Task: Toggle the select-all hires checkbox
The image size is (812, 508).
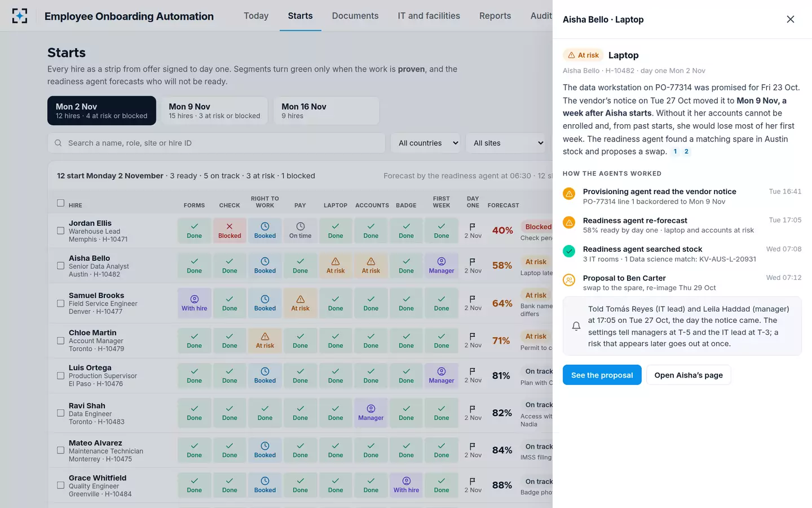Action: point(61,203)
